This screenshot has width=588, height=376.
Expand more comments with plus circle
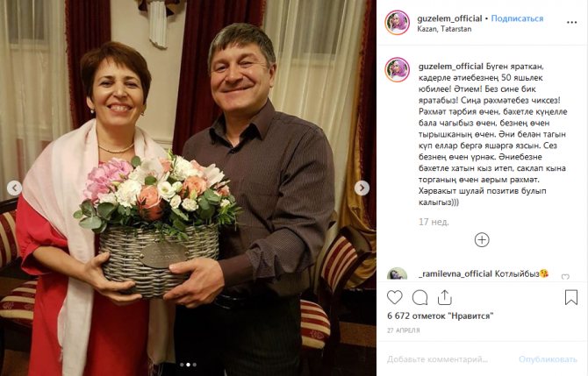482,240
